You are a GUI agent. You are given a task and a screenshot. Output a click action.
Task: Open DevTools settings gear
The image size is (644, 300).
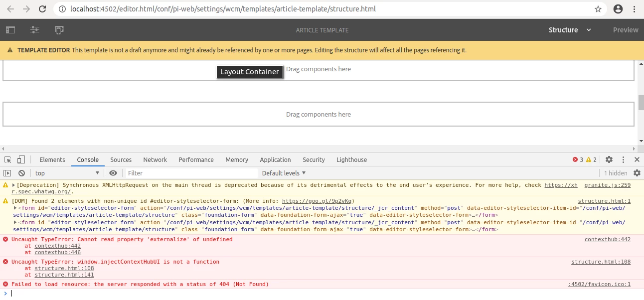coord(609,159)
